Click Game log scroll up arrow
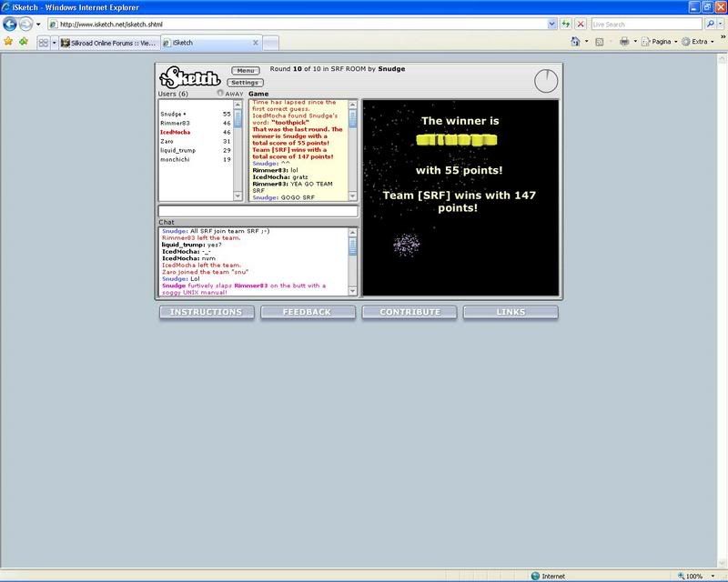 (352, 105)
